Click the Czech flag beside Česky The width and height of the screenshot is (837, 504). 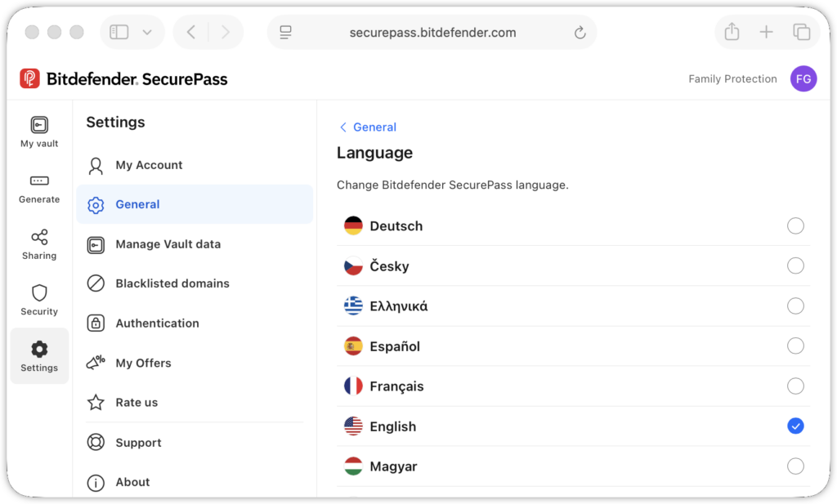tap(353, 265)
